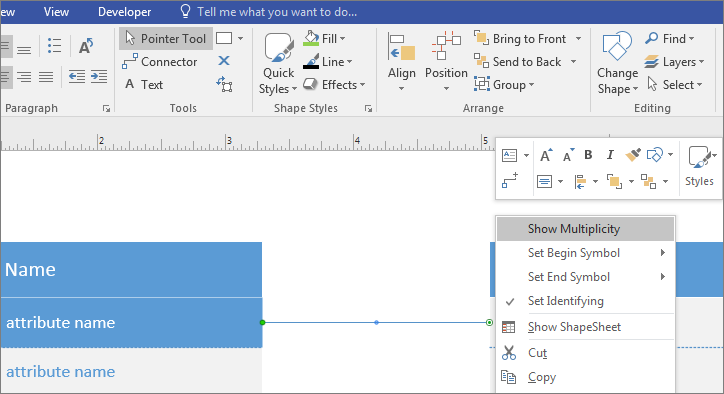Choose Show Multiplicity from context menu
The width and height of the screenshot is (724, 394).
(585, 229)
